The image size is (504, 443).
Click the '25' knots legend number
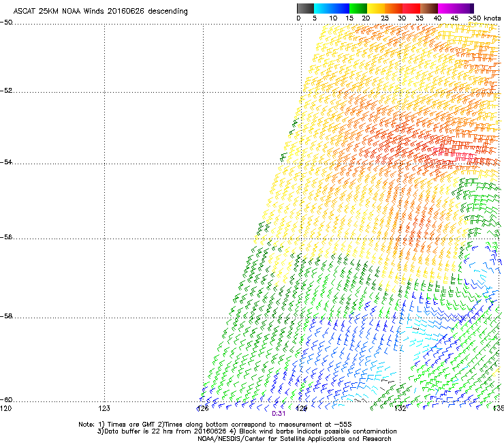click(385, 18)
